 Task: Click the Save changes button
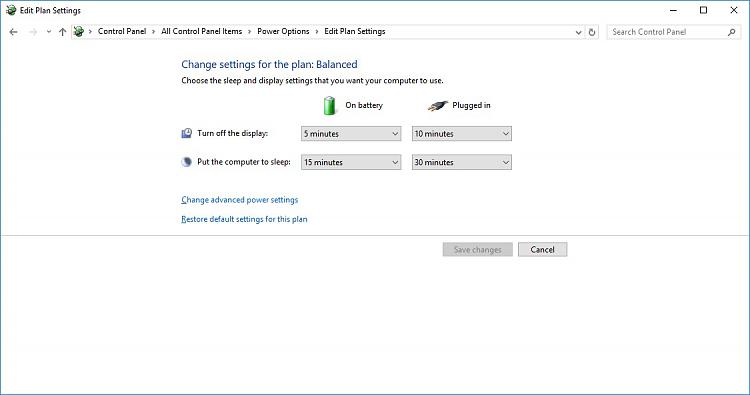[x=477, y=250]
